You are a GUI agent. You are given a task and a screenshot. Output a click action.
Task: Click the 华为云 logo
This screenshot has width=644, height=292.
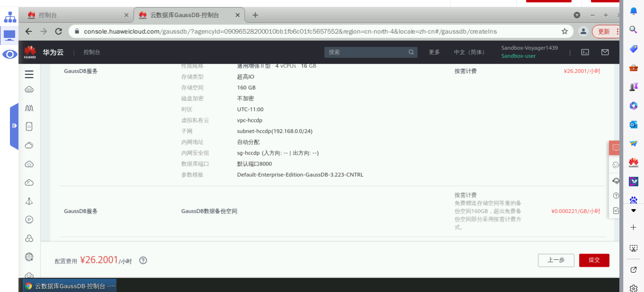coord(44,52)
